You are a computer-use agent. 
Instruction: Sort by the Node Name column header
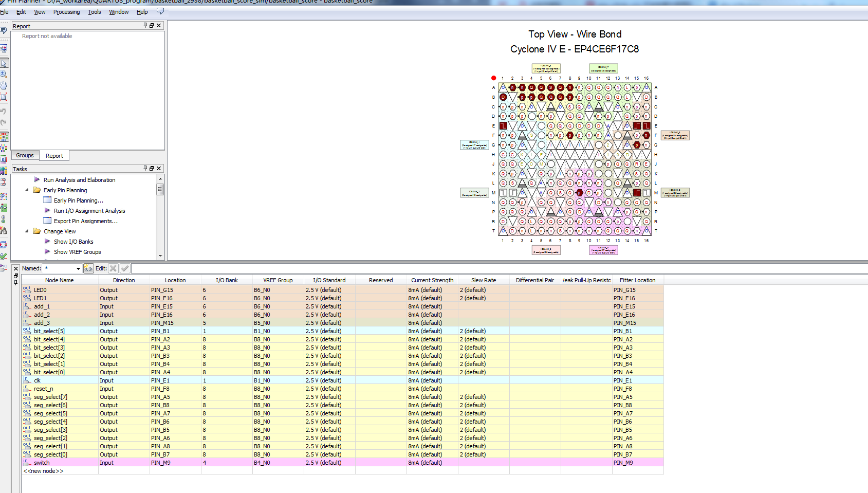coord(60,280)
